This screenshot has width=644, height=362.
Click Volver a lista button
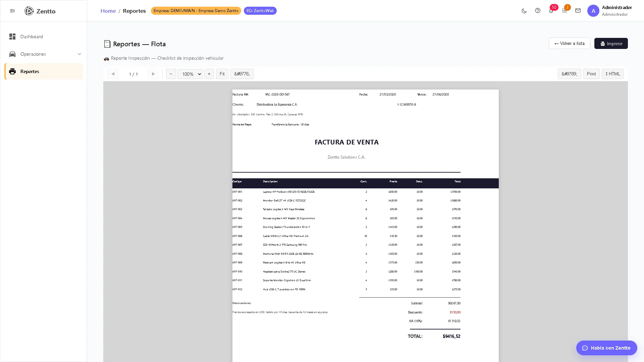569,43
